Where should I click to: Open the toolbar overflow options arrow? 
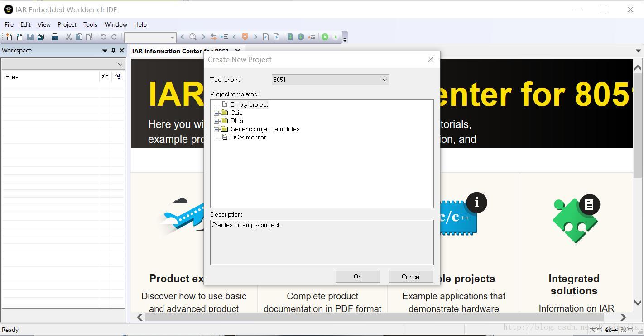345,40
